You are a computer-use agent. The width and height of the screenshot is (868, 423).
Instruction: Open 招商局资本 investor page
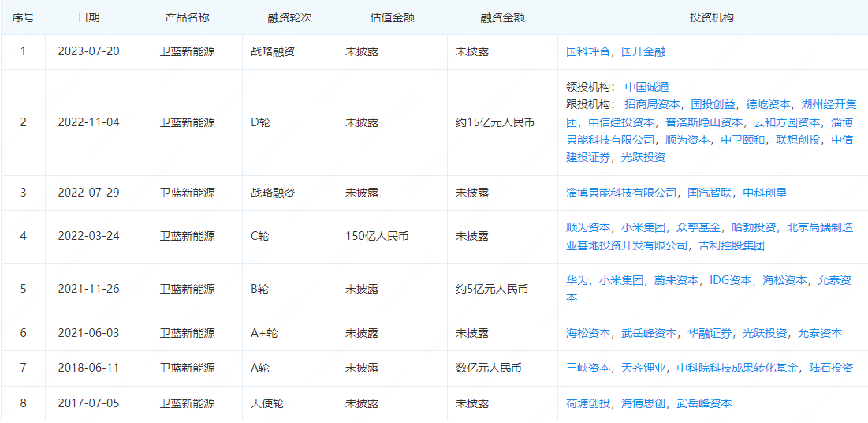tap(652, 104)
